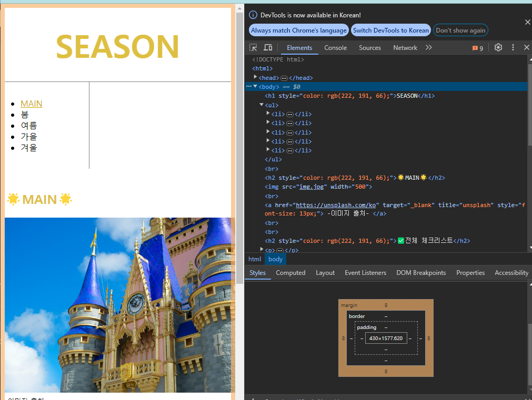This screenshot has height=400, width=532.
Task: Expand the first li node
Action: pos(268,113)
